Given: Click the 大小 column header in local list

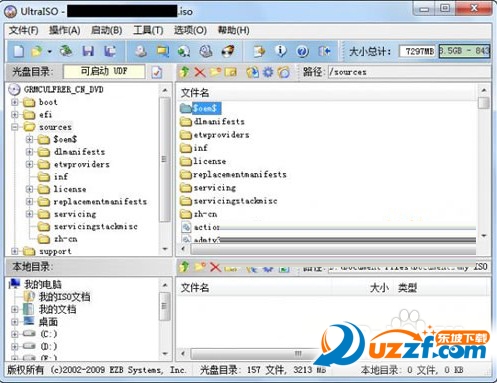Looking at the screenshot, I should point(379,288).
